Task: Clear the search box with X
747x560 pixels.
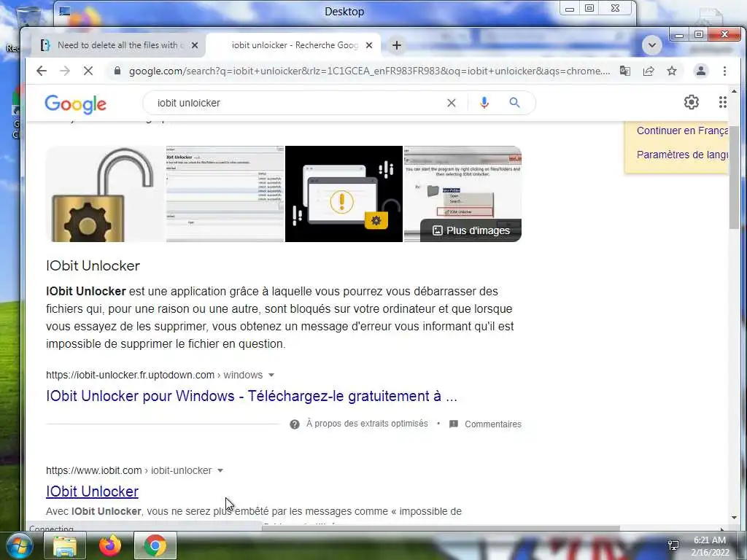Action: click(x=451, y=103)
